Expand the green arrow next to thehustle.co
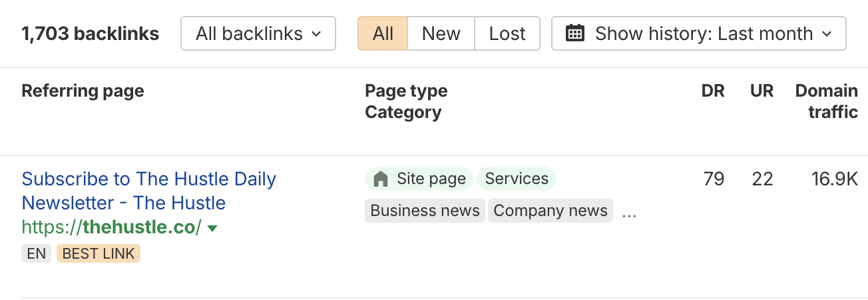 (x=212, y=229)
